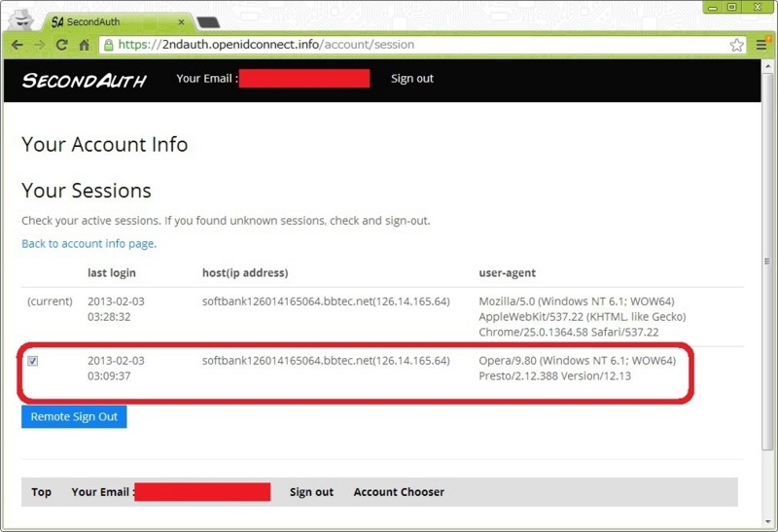Click the browser forward arrow
Image resolution: width=778 pixels, height=532 pixels.
[x=40, y=45]
